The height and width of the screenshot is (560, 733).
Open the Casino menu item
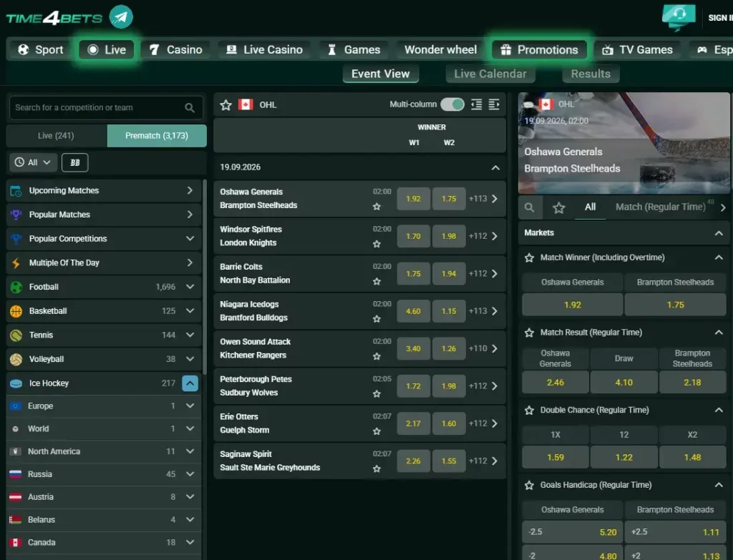[176, 49]
